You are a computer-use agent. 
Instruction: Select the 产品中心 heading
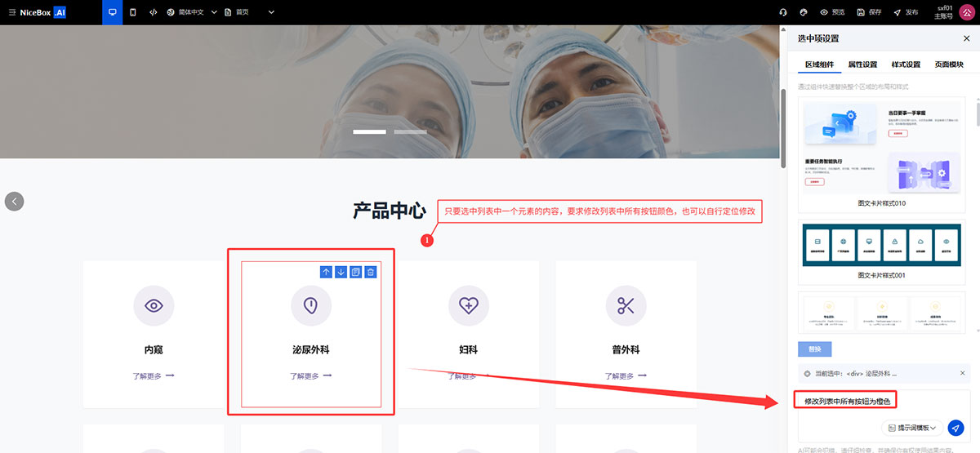click(390, 211)
